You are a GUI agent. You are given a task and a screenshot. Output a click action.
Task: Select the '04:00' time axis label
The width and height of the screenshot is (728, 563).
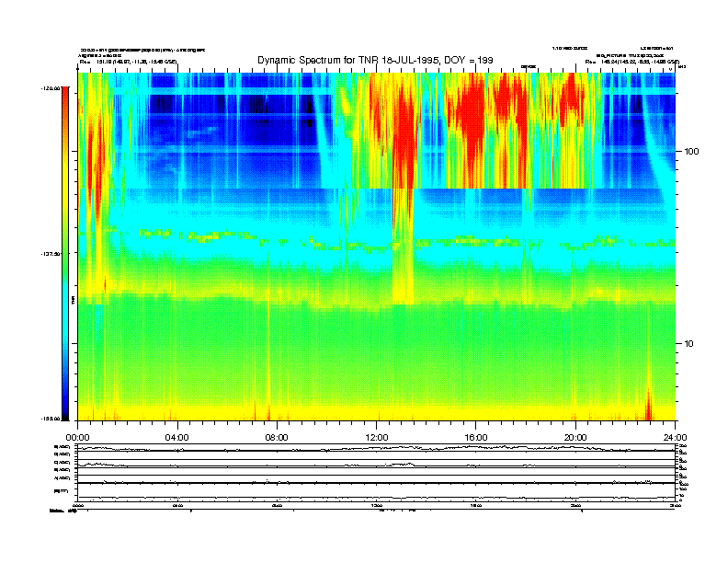coord(176,438)
